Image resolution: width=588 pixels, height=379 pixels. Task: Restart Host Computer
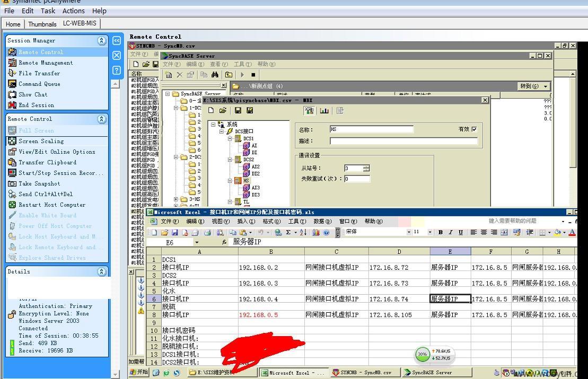[x=52, y=205]
